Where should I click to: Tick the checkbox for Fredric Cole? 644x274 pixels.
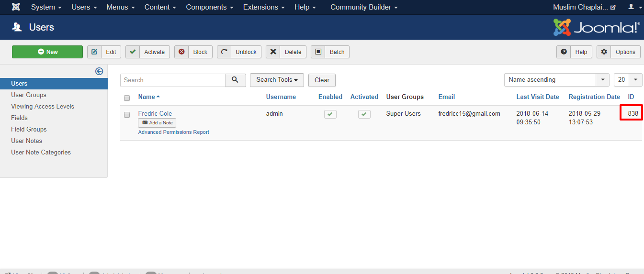point(127,115)
